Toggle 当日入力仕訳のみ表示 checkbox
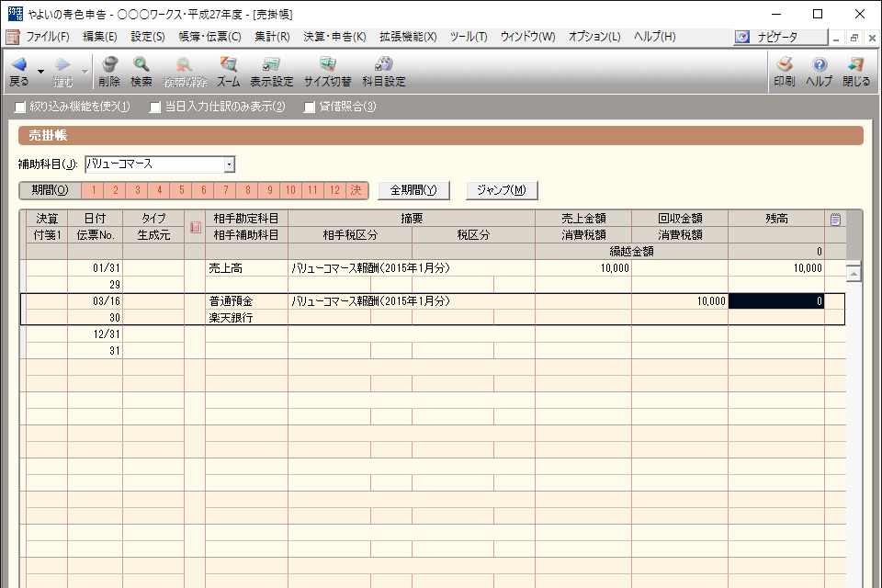Screen dimensions: 882x588 [x=154, y=107]
